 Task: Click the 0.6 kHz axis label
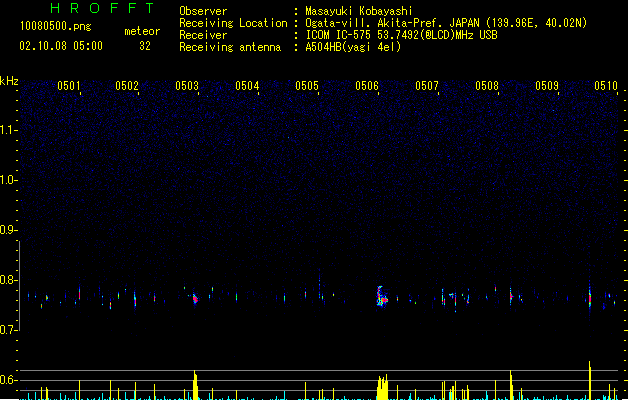8,380
